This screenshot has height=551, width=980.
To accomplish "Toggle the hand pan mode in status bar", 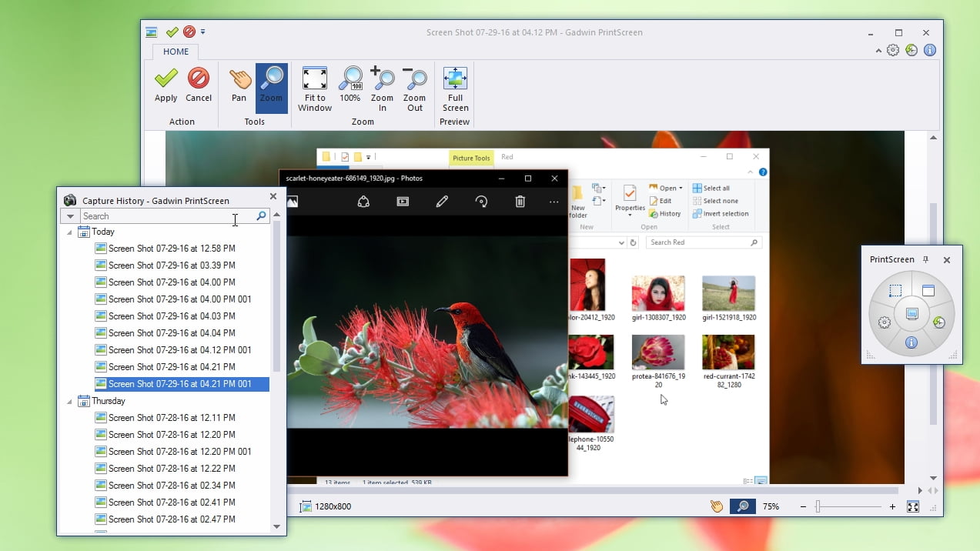I will pyautogui.click(x=716, y=506).
